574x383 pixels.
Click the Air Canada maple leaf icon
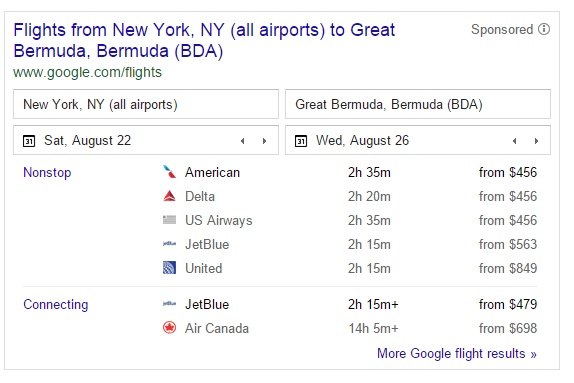pos(169,328)
